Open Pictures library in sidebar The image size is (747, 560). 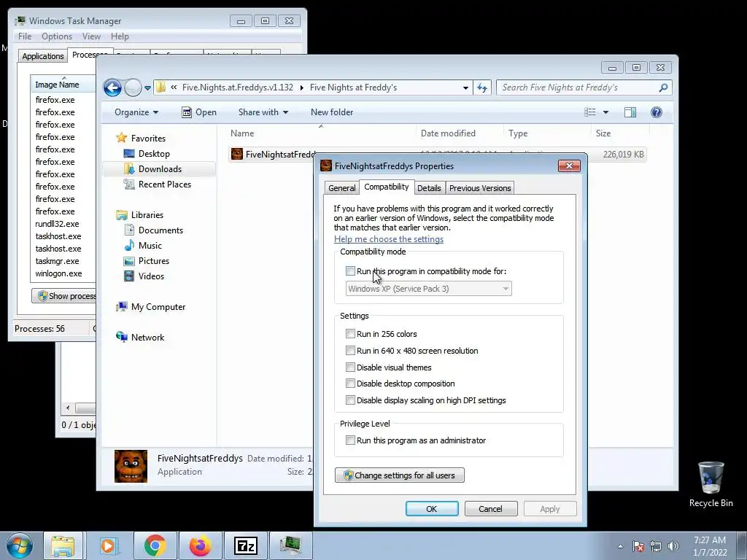153,261
